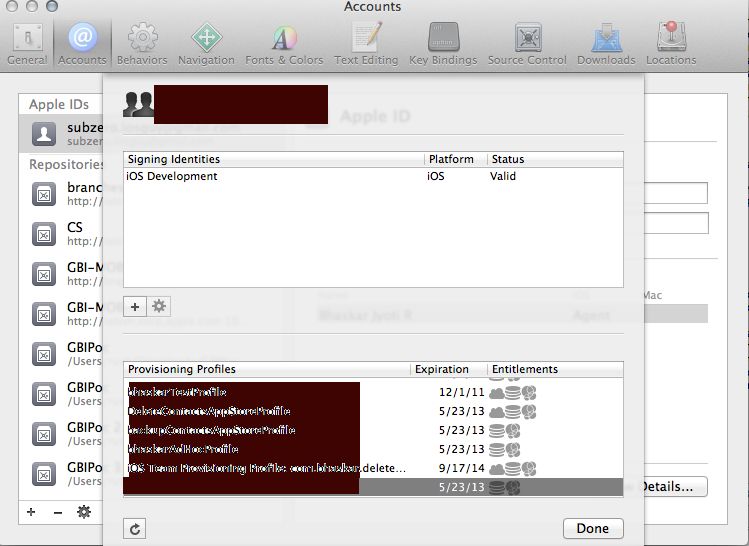Select the DeleteContactsAppStoreProfile row
Viewport: 749px width, 546px height.
(x=373, y=411)
